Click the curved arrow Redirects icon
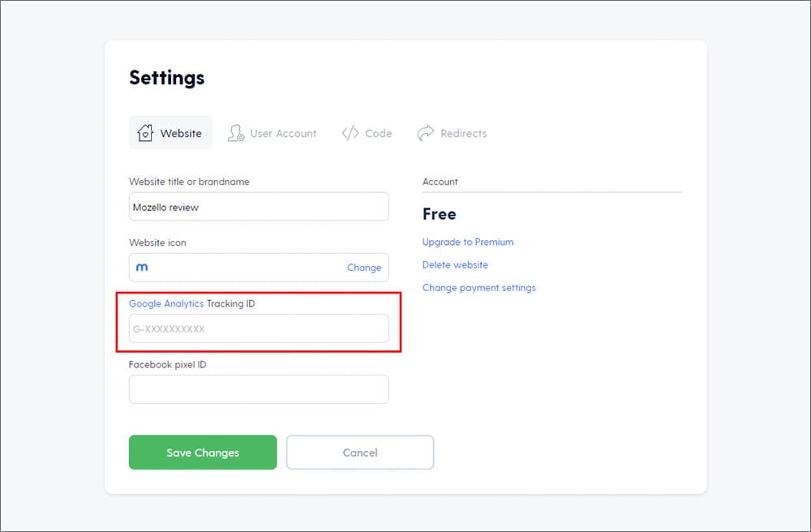Image resolution: width=811 pixels, height=532 pixels. point(425,133)
